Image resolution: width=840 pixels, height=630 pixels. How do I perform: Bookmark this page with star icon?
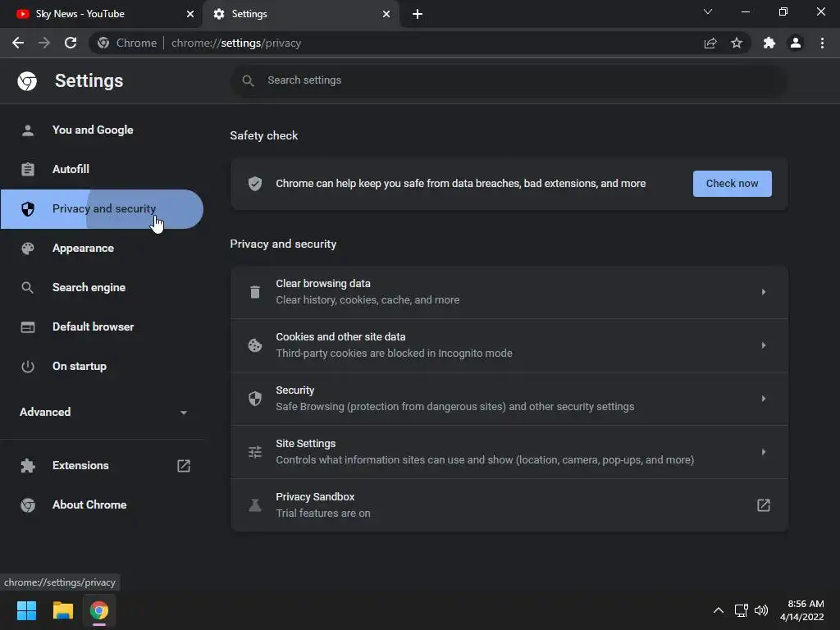(737, 43)
